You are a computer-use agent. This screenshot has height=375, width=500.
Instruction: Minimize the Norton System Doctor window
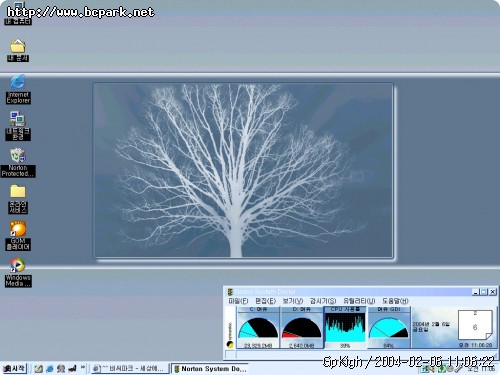point(476,292)
